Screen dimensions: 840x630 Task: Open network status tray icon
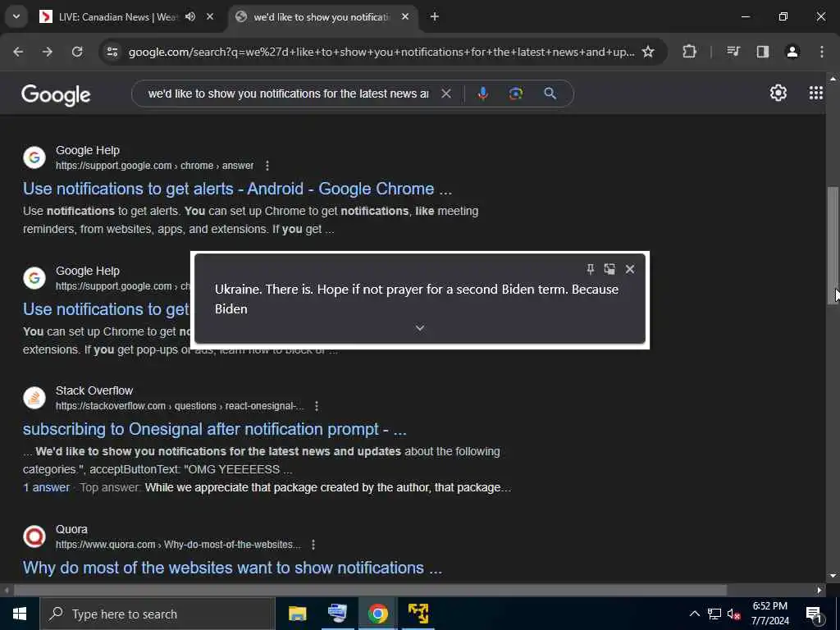(714, 614)
